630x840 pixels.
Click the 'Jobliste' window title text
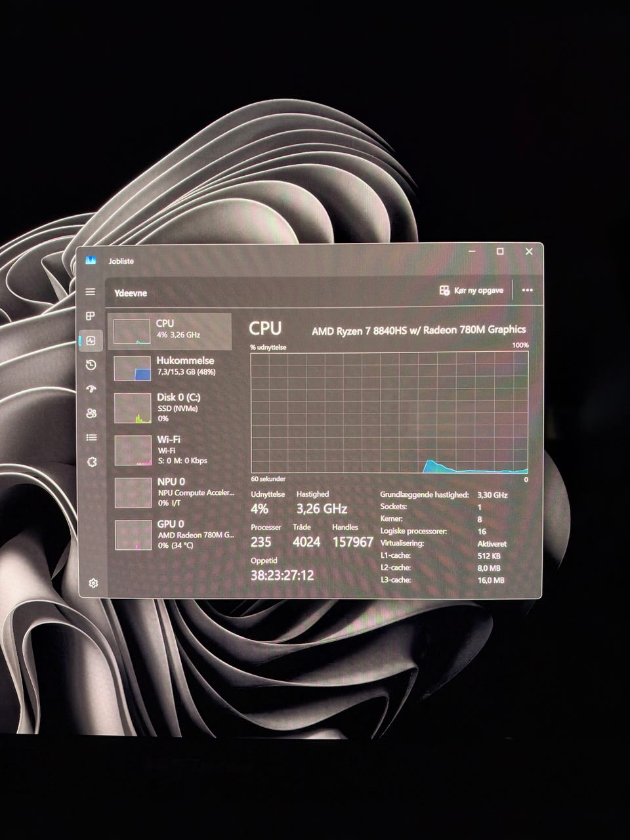point(121,261)
